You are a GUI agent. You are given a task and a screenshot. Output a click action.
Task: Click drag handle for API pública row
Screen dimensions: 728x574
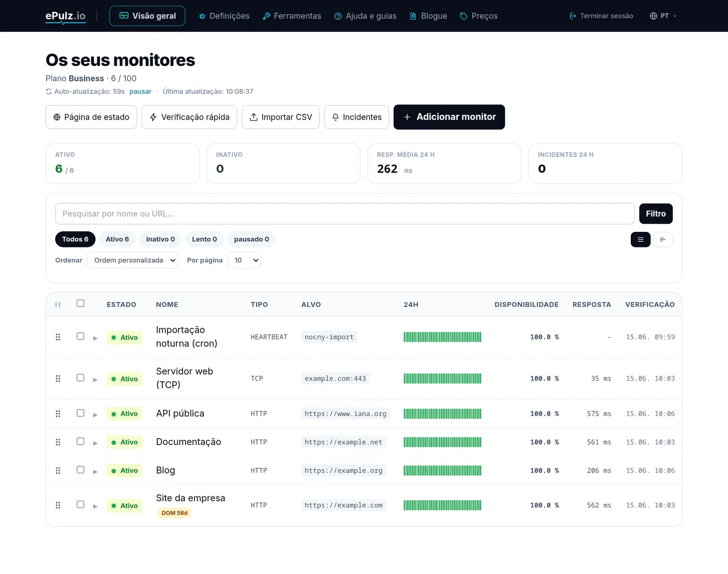click(x=58, y=414)
